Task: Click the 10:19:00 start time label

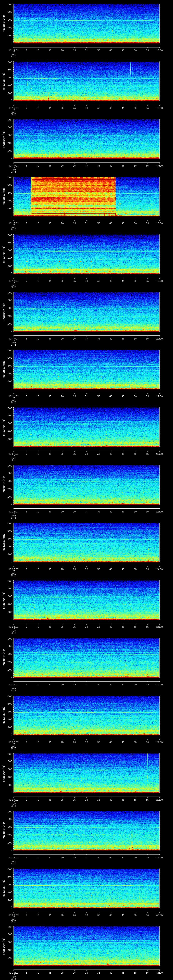Action: point(14,339)
